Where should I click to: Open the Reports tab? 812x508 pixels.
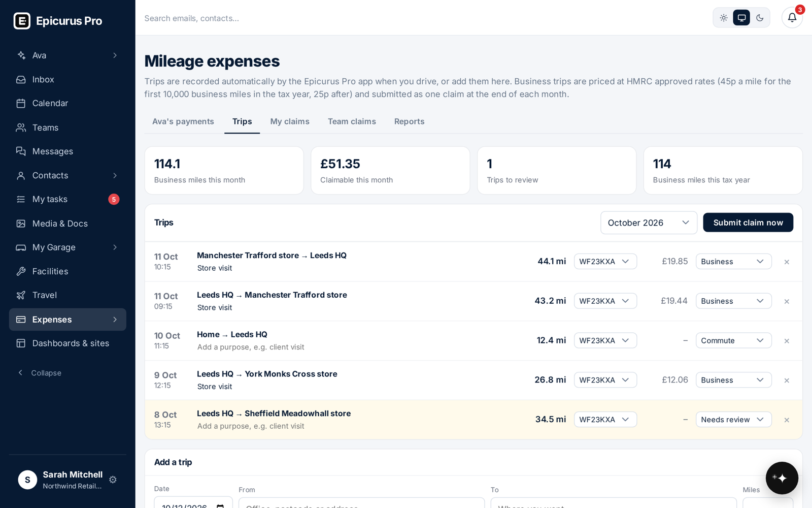tap(409, 121)
